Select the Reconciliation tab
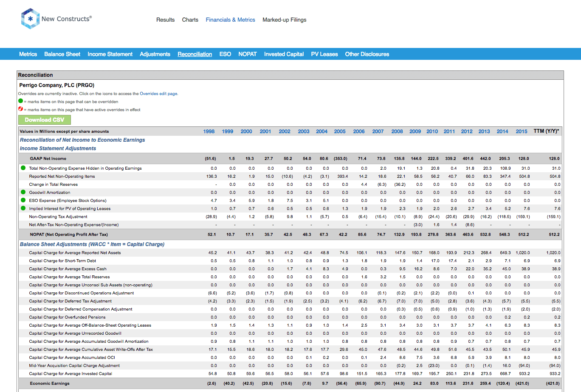 click(x=195, y=54)
